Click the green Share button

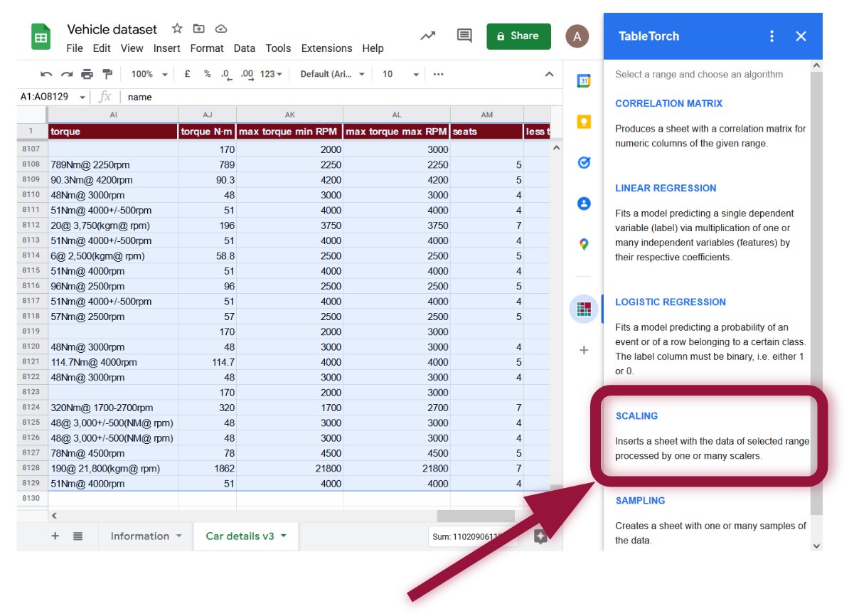(518, 36)
